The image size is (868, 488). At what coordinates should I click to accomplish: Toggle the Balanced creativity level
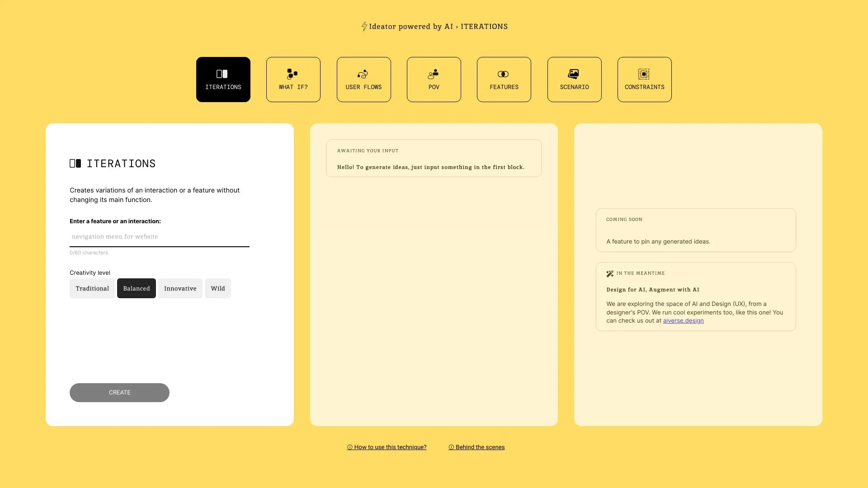coord(137,288)
